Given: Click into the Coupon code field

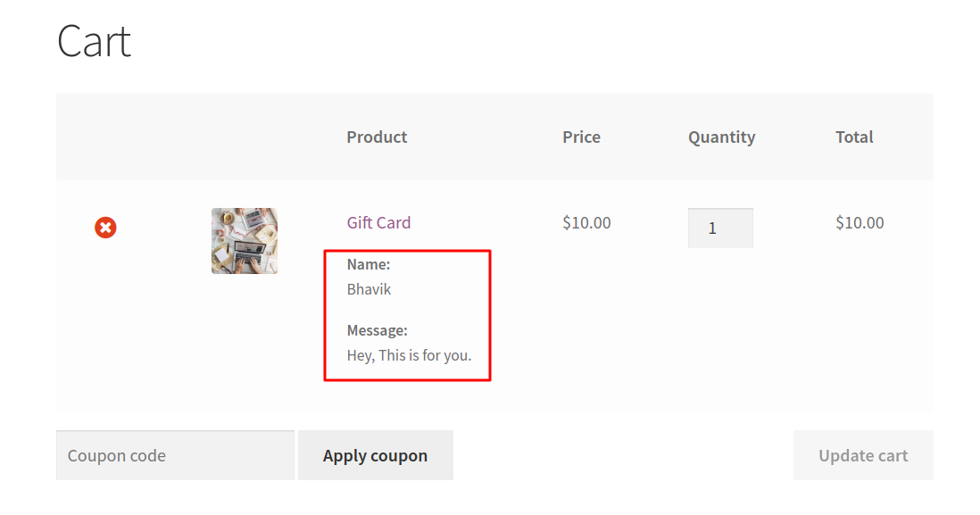Looking at the screenshot, I should 175,455.
